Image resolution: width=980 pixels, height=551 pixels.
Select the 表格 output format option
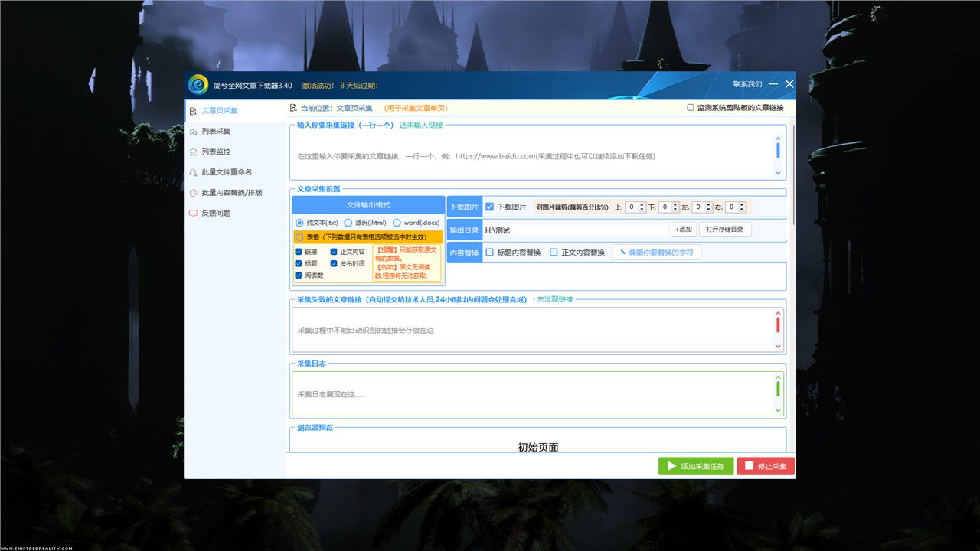coord(299,237)
